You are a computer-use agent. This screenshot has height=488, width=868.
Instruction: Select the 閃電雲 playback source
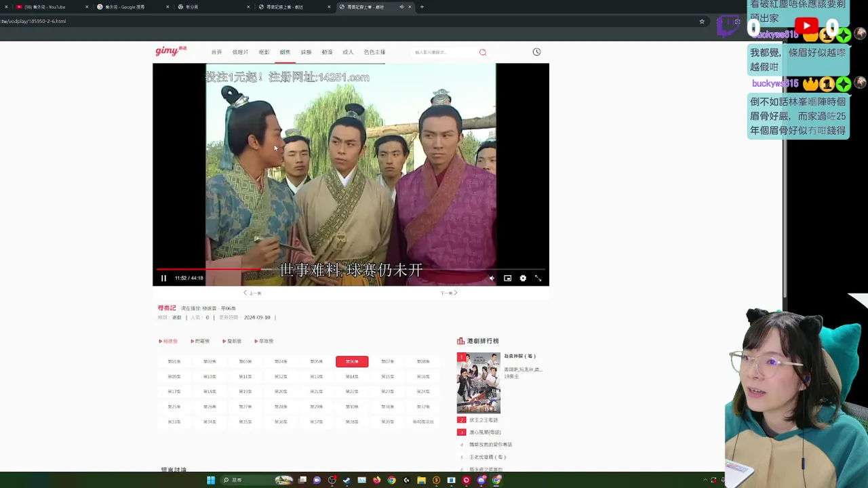tap(200, 341)
